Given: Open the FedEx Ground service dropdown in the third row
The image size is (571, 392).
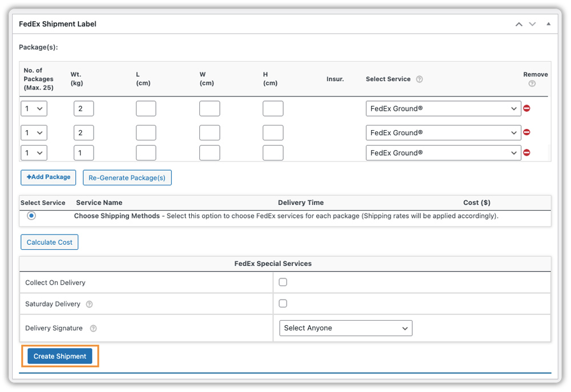Looking at the screenshot, I should click(444, 153).
